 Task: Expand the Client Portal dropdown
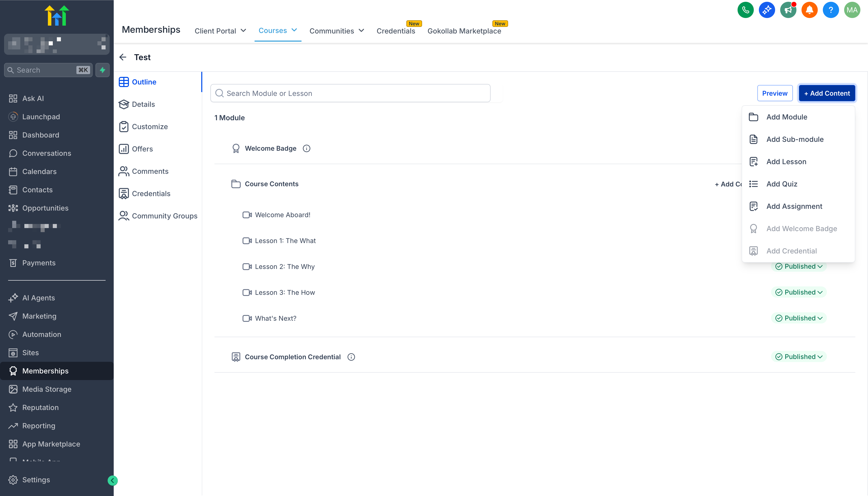(x=220, y=31)
